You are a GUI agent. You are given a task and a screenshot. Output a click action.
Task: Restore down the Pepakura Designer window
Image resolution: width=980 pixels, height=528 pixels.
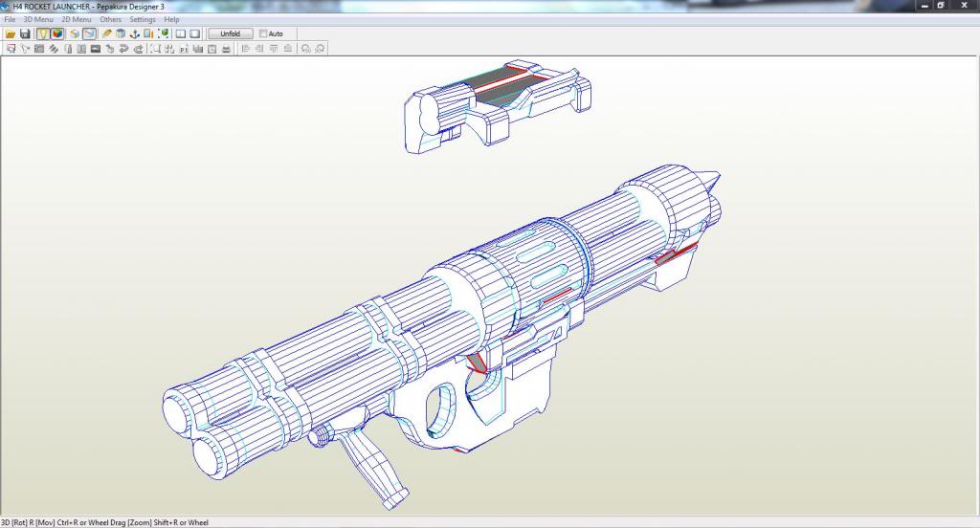942,6
